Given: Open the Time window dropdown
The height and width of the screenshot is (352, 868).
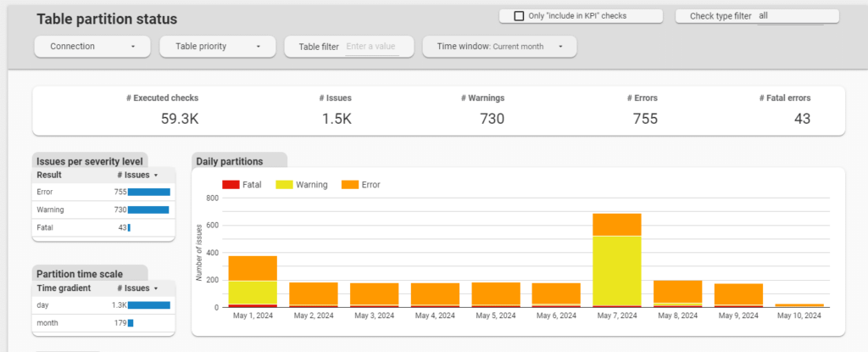Looking at the screenshot, I should [499, 47].
